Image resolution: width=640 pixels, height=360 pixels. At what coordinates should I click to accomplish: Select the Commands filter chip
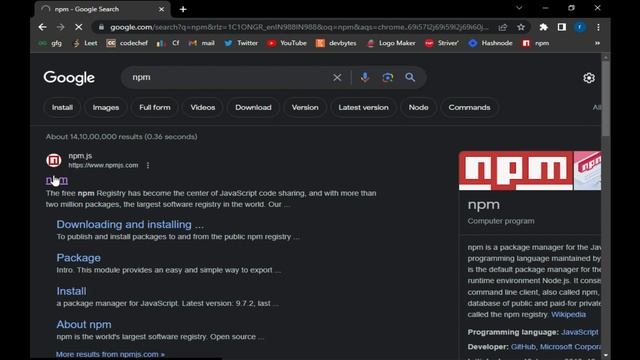point(469,107)
